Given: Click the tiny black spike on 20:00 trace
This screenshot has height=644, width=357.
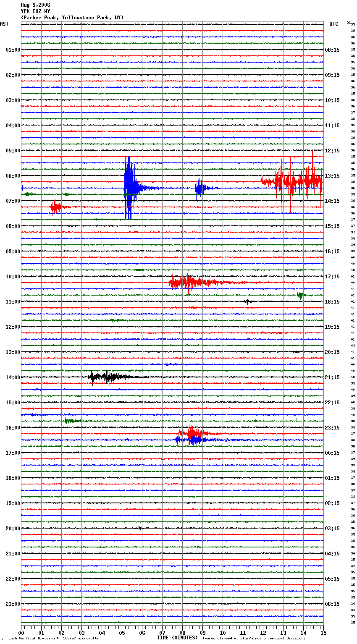Looking at the screenshot, I should [x=140, y=528].
